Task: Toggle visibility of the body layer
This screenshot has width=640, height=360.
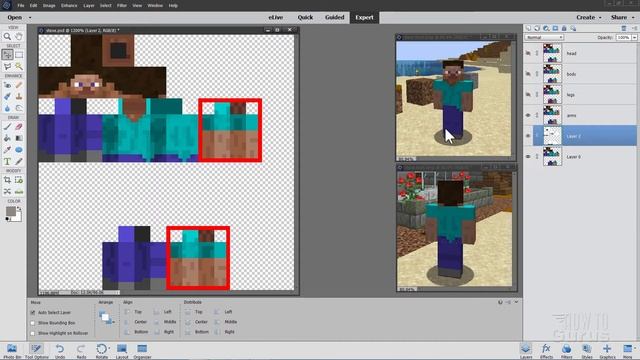Action: 528,74
